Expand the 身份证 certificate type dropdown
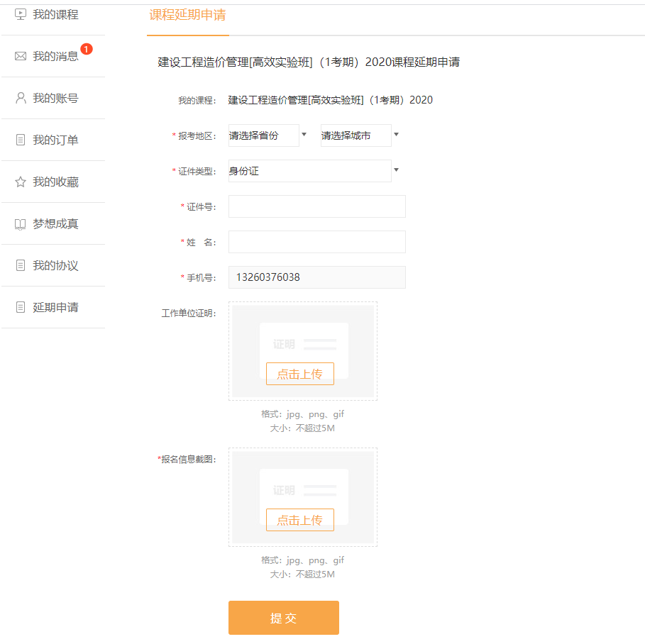The height and width of the screenshot is (644, 645). pyautogui.click(x=310, y=170)
